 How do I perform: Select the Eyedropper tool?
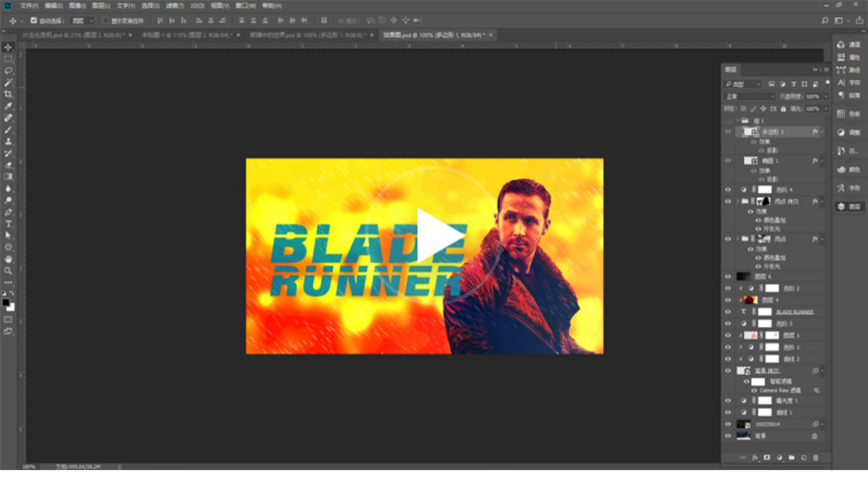8,106
